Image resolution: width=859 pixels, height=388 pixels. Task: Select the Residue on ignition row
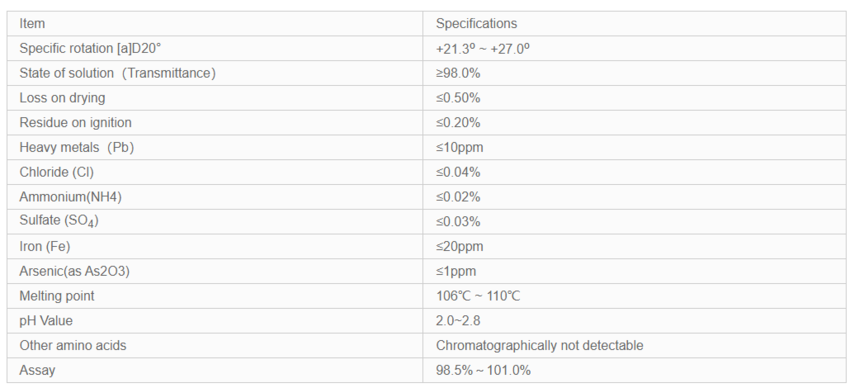point(427,122)
